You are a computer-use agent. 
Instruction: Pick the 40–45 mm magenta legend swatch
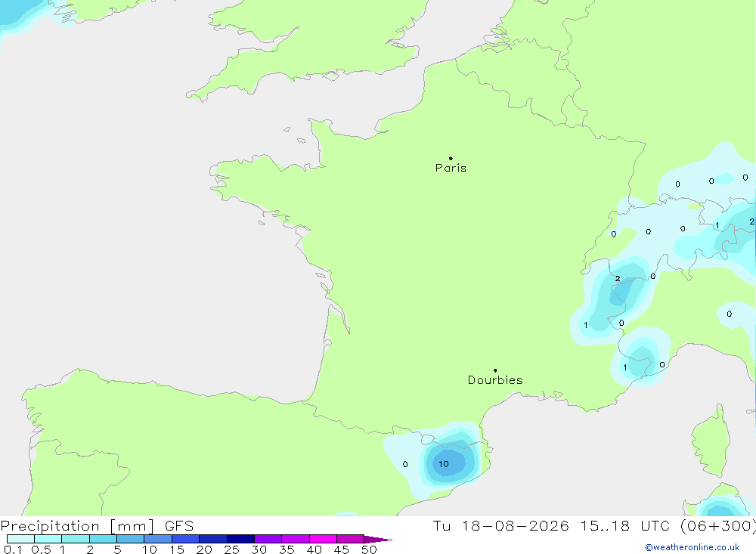click(323, 539)
